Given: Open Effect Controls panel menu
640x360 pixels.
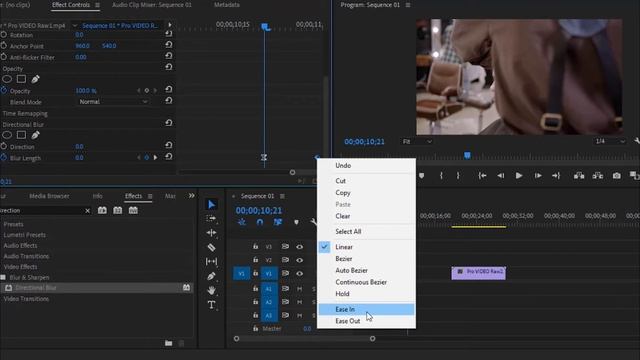Looking at the screenshot, I should click(97, 5).
